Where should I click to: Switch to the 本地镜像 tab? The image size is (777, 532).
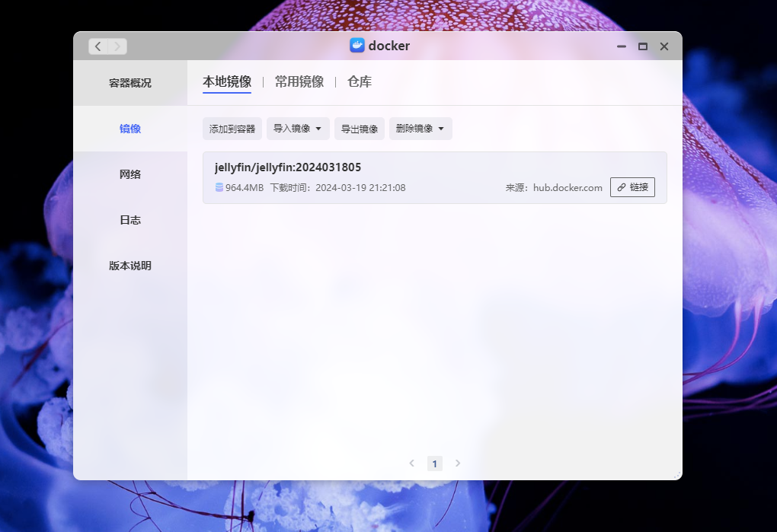227,82
